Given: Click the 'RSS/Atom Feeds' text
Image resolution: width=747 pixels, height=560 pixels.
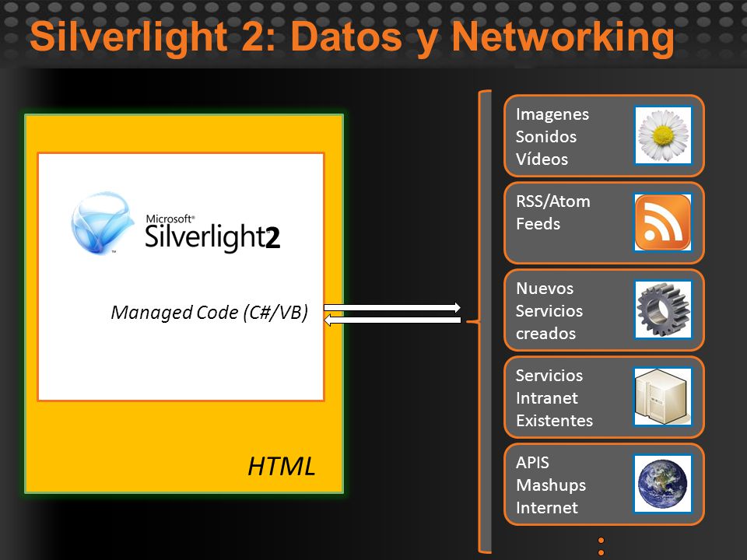Looking at the screenshot, I should pos(553,212).
